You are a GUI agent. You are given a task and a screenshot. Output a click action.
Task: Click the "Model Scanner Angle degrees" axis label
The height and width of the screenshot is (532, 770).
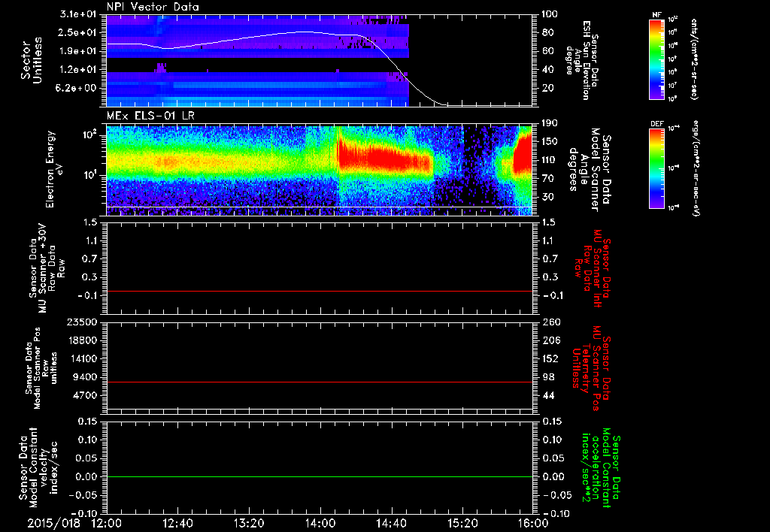[x=584, y=170]
